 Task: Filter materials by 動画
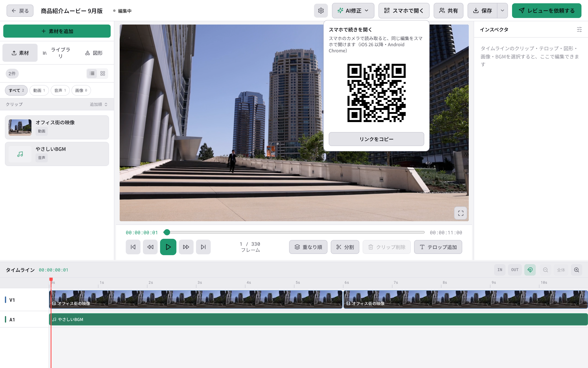click(x=39, y=90)
